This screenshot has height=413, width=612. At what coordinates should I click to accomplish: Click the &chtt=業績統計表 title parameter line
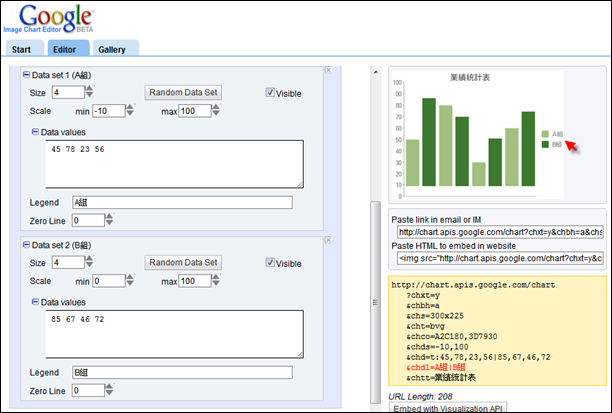tap(441, 377)
